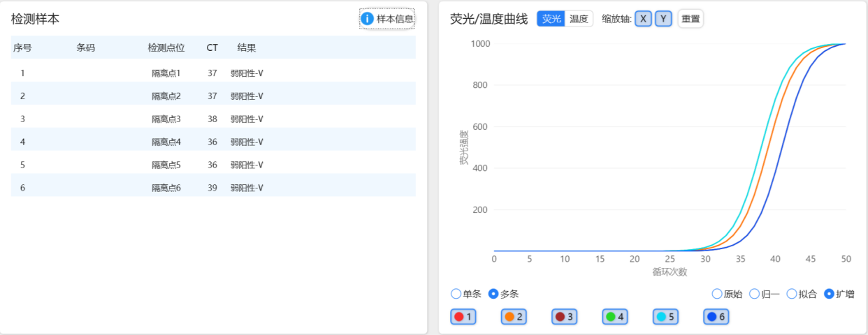Click the 循环次数 x-axis label

pyautogui.click(x=670, y=271)
